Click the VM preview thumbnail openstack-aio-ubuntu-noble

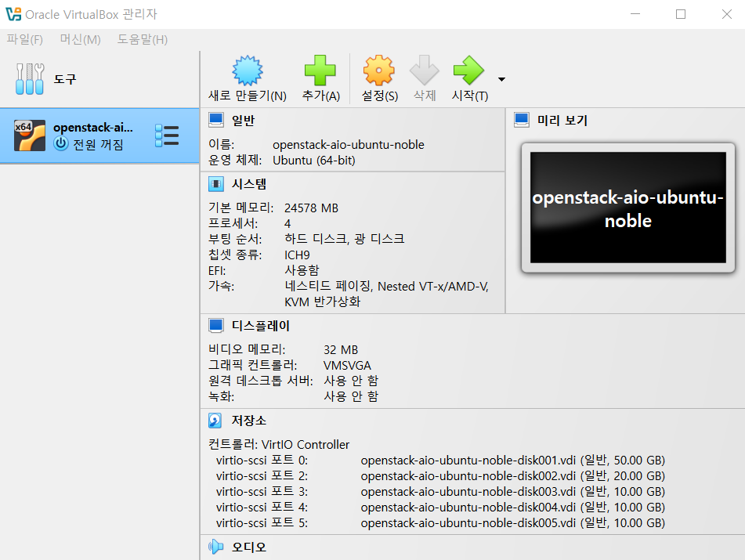point(628,208)
